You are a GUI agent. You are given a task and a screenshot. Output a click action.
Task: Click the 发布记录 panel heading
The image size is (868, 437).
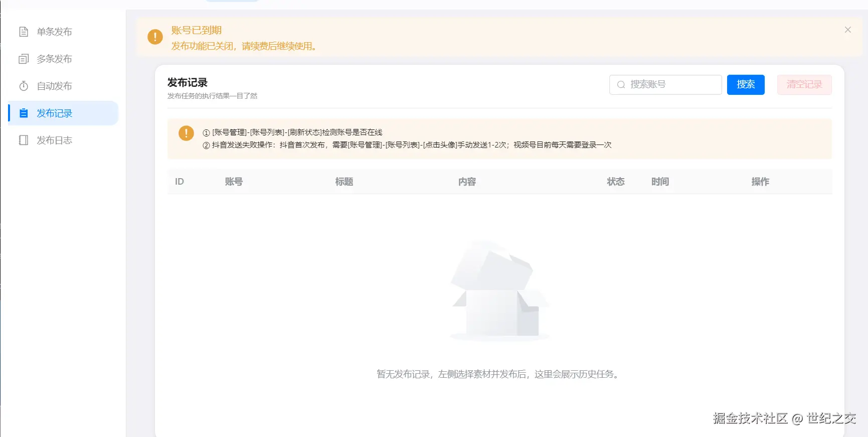[188, 82]
